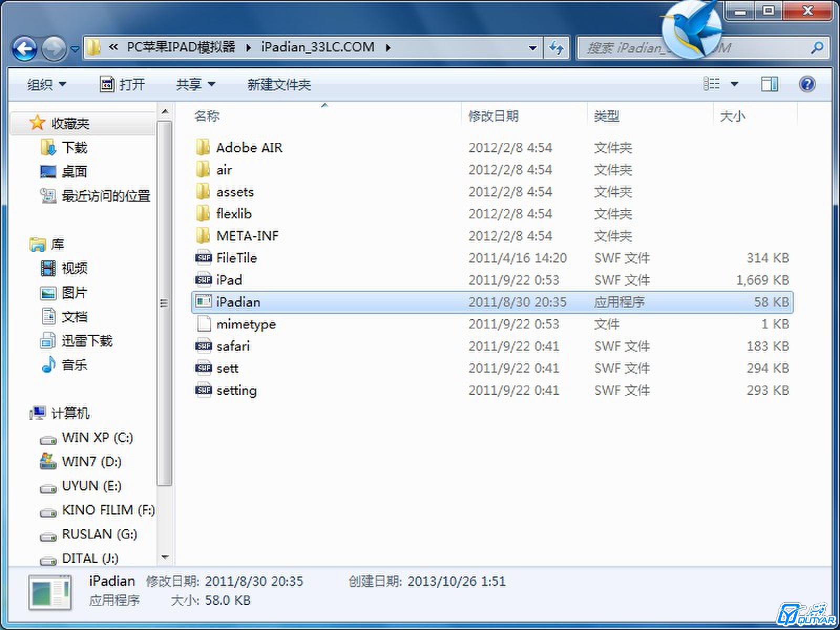The image size is (840, 630).
Task: Click navigation pane scroll up arrow
Action: coord(165,112)
